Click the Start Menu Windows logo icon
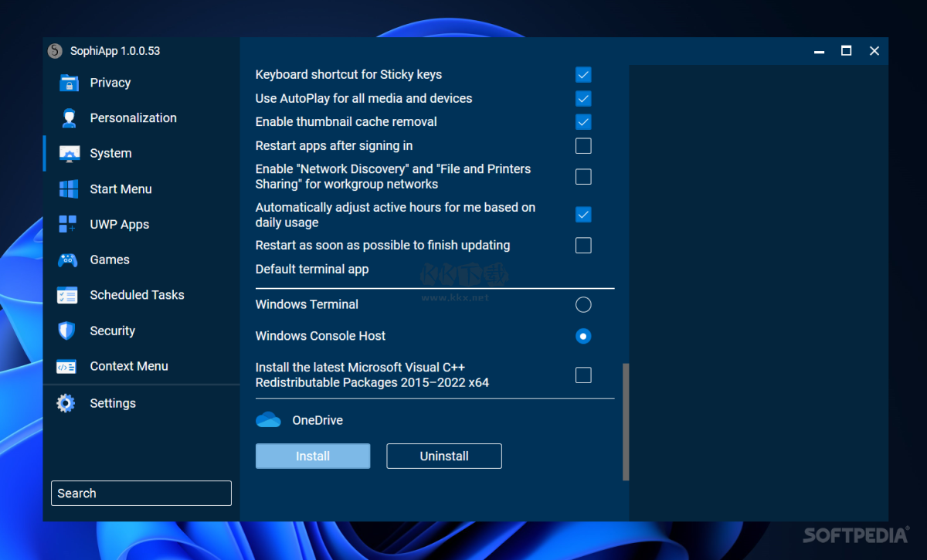 pyautogui.click(x=69, y=189)
